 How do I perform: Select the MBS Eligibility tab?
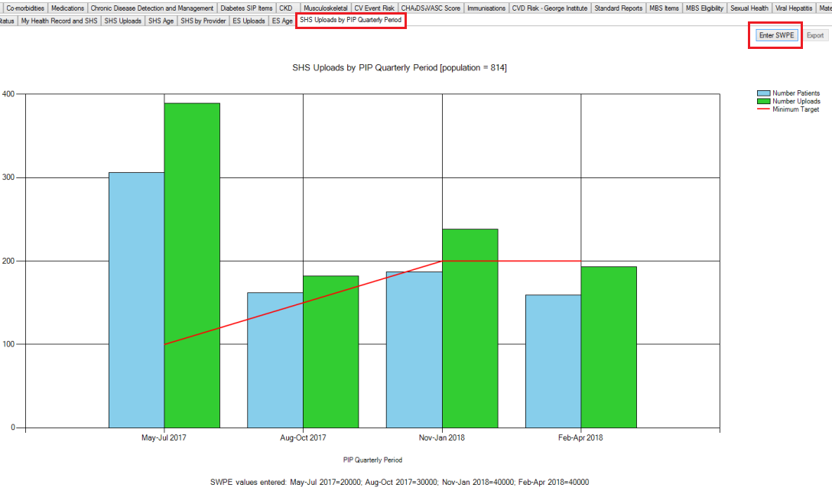(704, 8)
